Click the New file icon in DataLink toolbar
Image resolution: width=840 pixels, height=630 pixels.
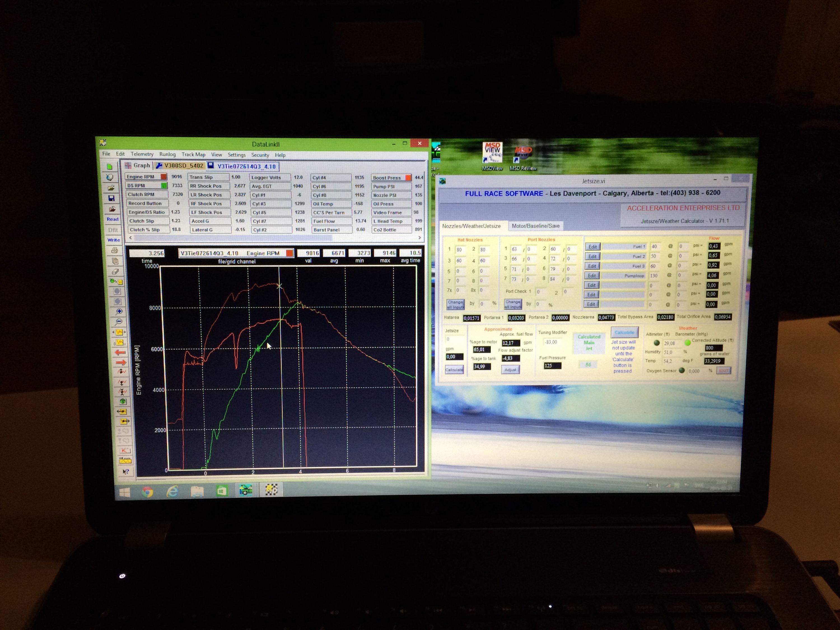(x=109, y=167)
